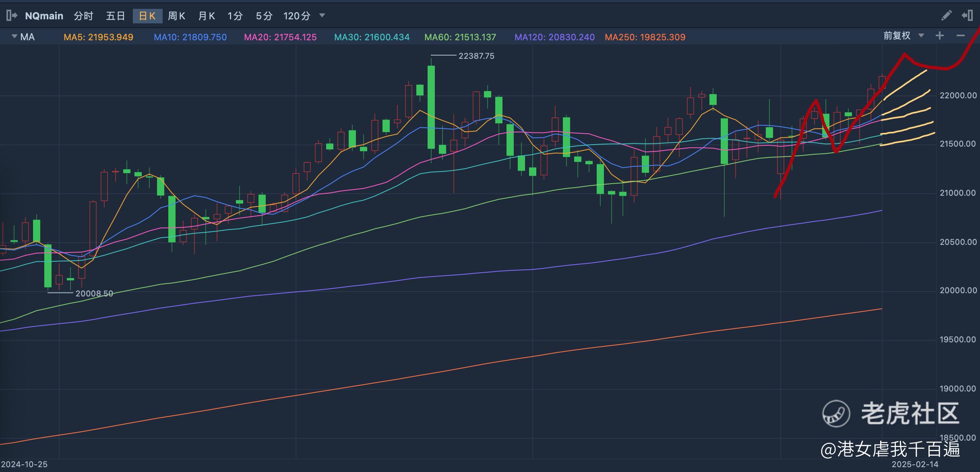
Task: Click the left panel collapse icon
Action: pos(12,16)
